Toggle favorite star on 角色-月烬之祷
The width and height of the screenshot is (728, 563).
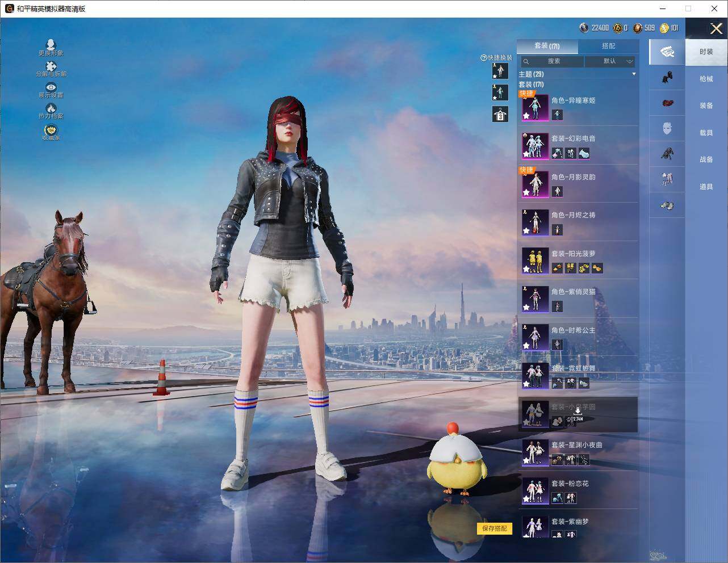(526, 231)
